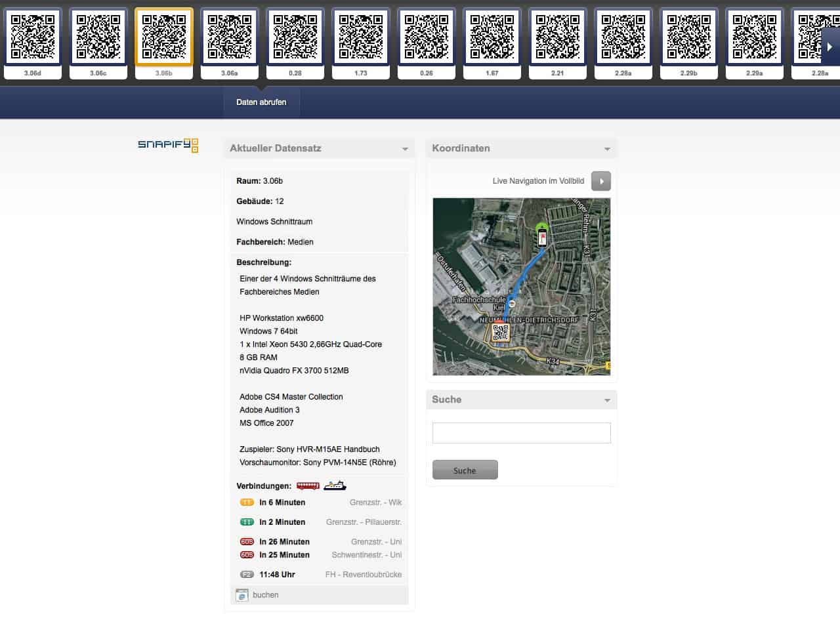Click orange line 11 badge for Wik

[247, 503]
